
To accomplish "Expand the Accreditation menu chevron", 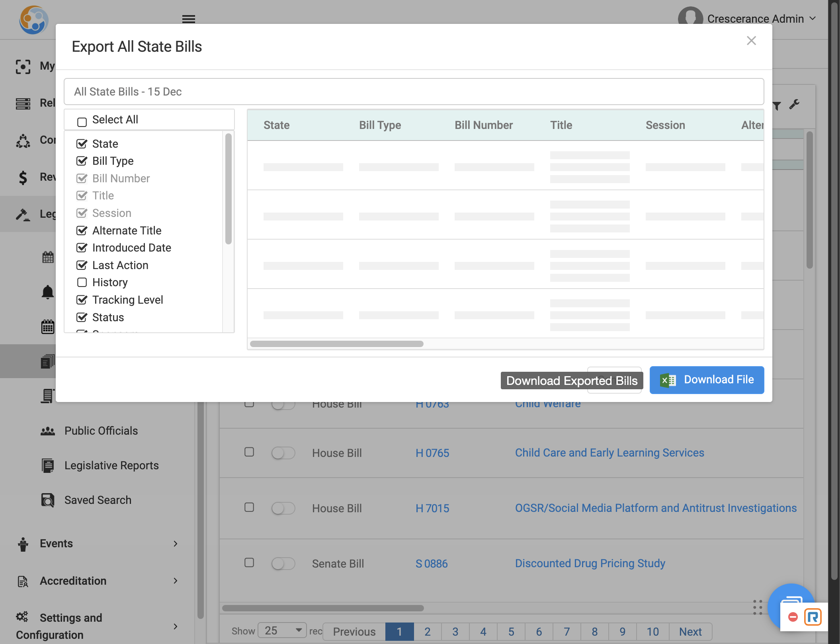I will (x=176, y=581).
